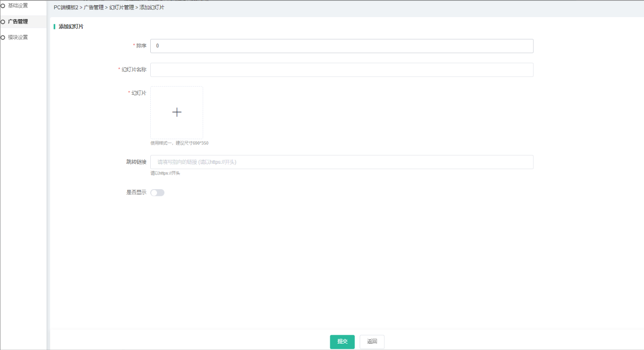
Task: Click the plus icon to upload slide image
Action: click(177, 112)
